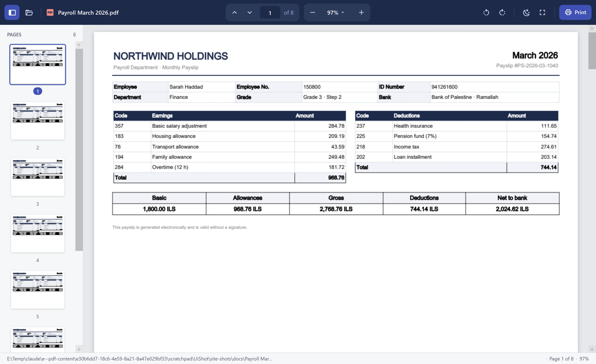Image resolution: width=596 pixels, height=364 pixels.
Task: Click the 'Overtime (12 h)' row
Action: pyautogui.click(x=229, y=167)
